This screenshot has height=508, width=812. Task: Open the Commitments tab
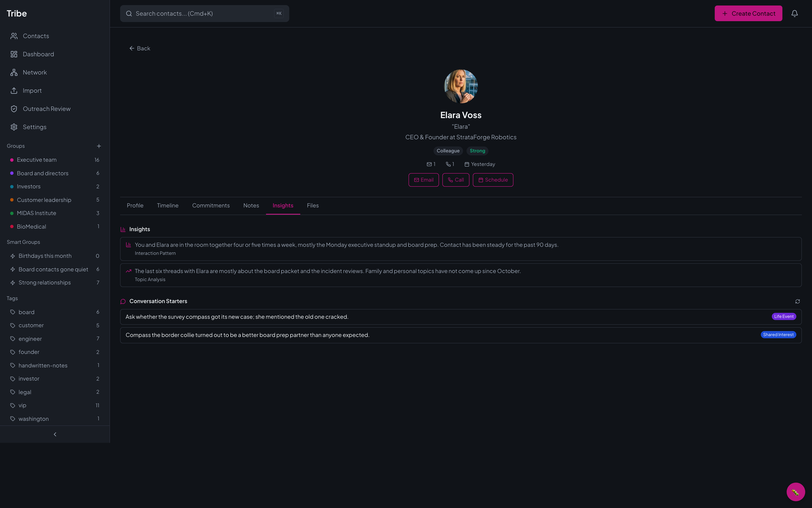coord(211,206)
